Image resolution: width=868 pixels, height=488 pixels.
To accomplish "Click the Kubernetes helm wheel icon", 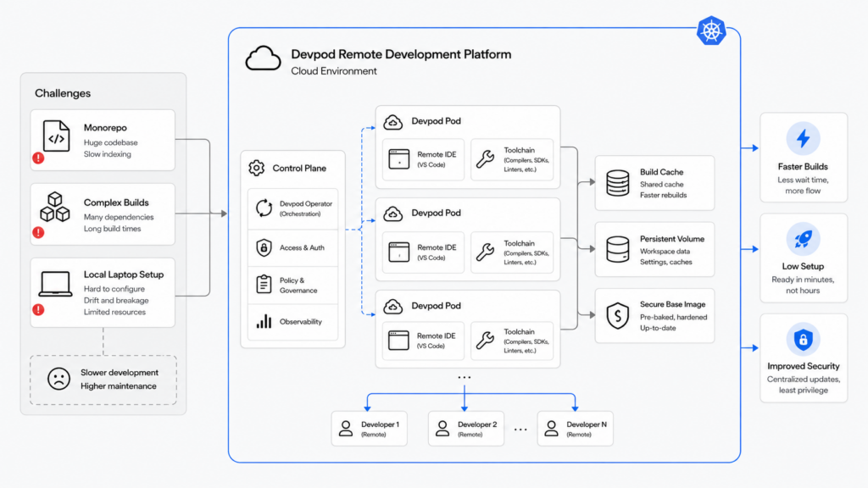I will 711,30.
